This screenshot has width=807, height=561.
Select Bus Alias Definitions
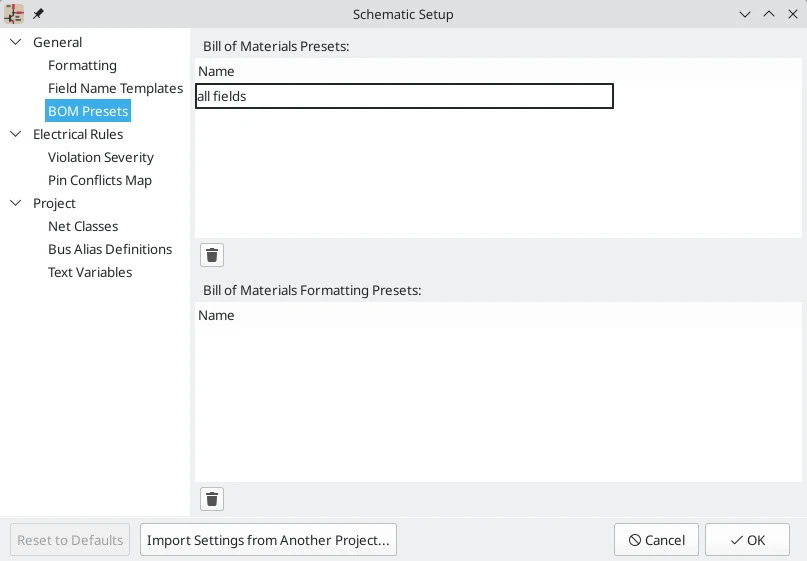click(x=110, y=249)
